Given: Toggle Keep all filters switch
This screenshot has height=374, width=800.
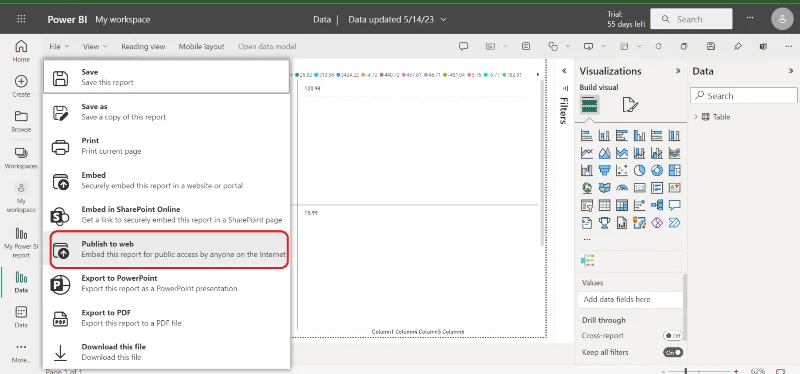Looking at the screenshot, I should (672, 352).
